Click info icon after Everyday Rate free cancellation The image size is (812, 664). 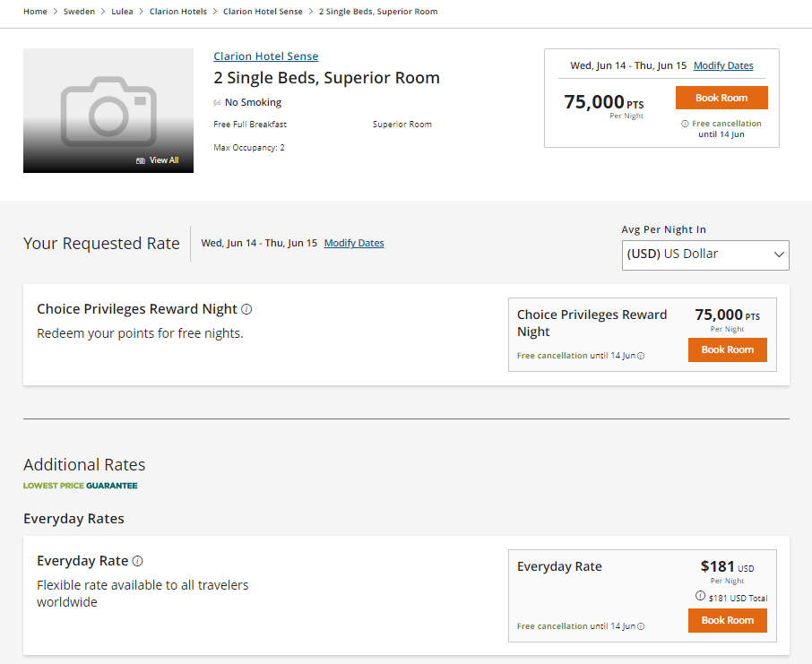[x=641, y=626]
